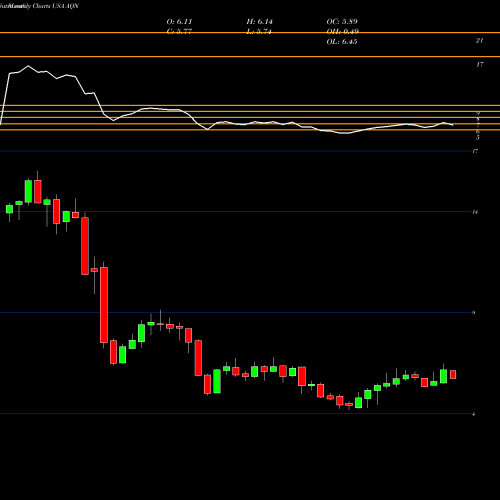
Task: Select the 'OL: 6.45' value
Action: (x=342, y=42)
